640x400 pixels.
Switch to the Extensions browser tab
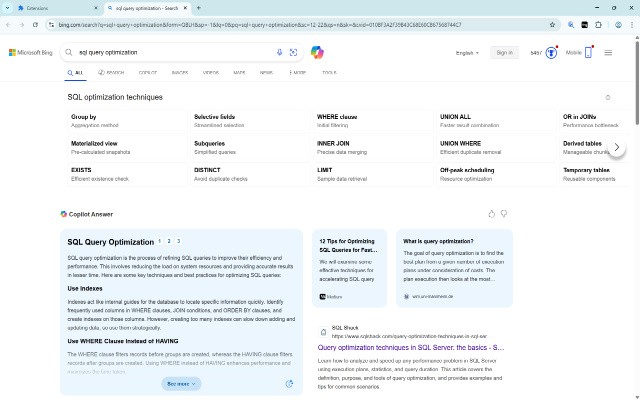[x=56, y=8]
